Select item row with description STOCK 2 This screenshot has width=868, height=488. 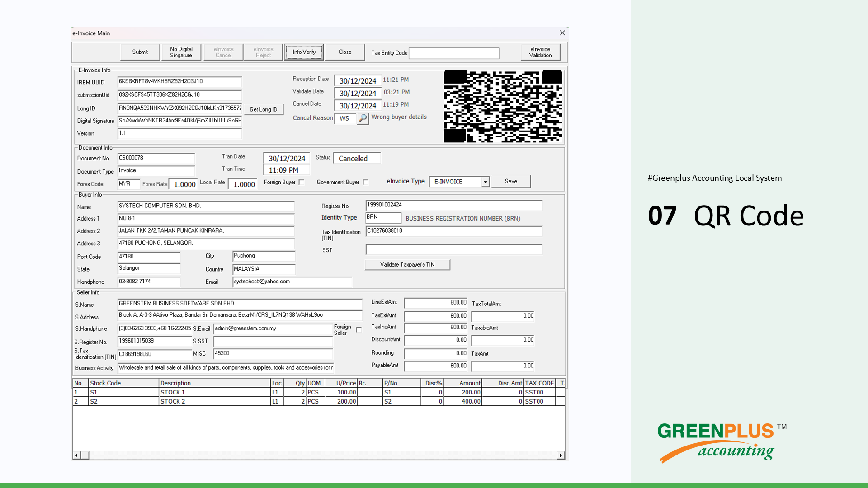(x=319, y=401)
